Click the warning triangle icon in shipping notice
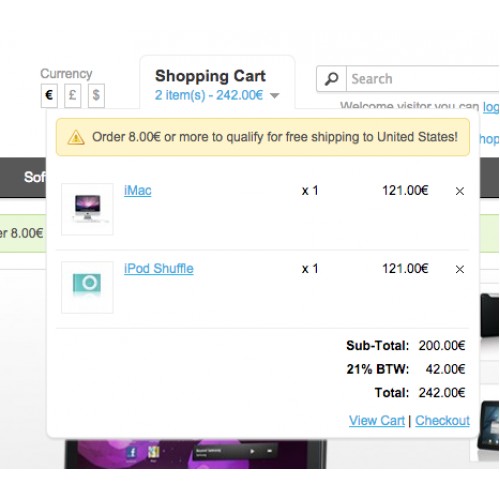Image resolution: width=500 pixels, height=500 pixels. click(76, 137)
